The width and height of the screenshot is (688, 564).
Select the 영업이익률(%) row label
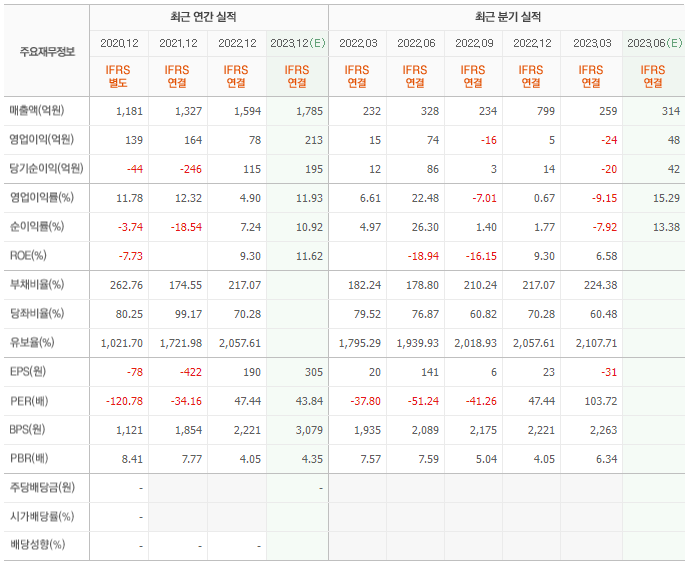coord(42,198)
